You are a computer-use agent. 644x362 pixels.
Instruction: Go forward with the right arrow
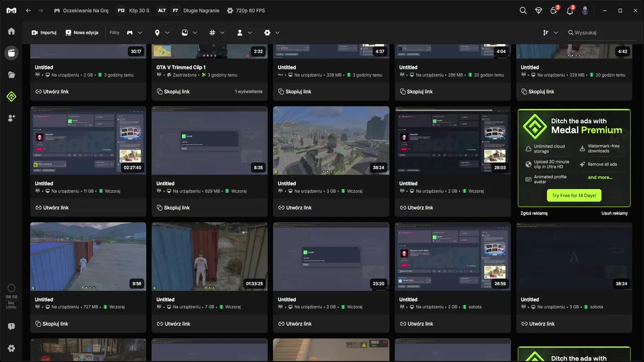point(41,11)
